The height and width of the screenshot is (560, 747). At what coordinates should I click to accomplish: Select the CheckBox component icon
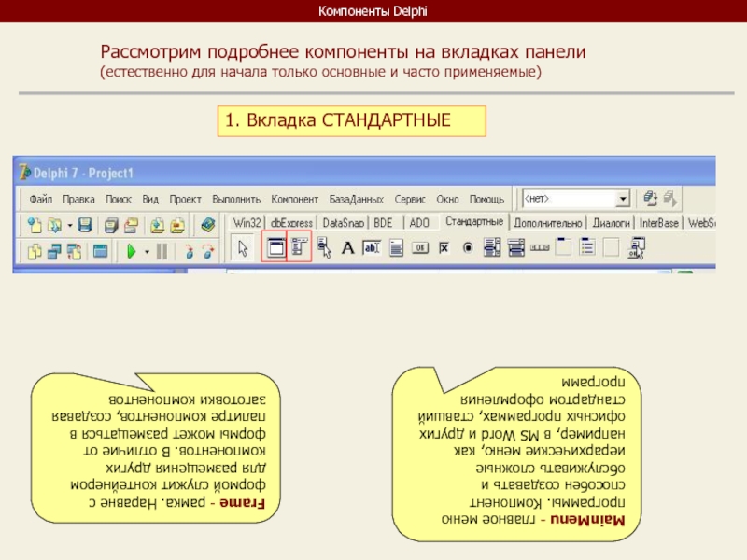tap(444, 248)
